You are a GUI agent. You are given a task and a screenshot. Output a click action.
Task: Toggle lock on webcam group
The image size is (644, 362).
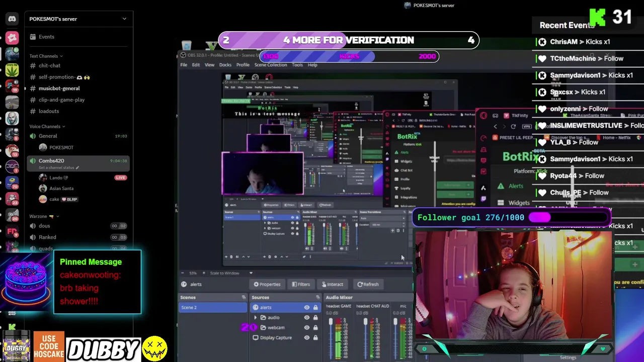(315, 327)
